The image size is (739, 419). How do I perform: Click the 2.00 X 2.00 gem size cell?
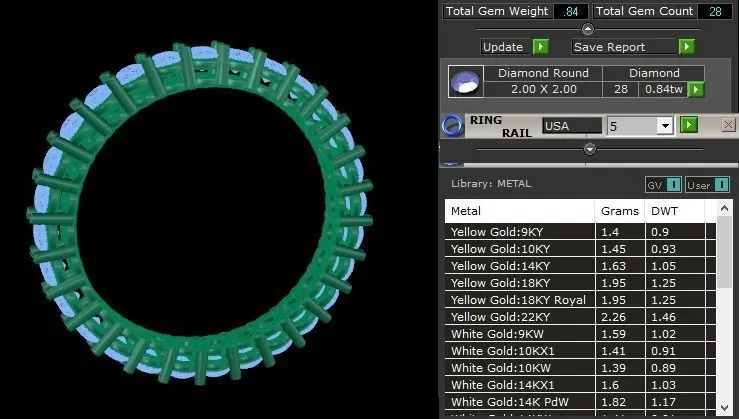coord(543,89)
